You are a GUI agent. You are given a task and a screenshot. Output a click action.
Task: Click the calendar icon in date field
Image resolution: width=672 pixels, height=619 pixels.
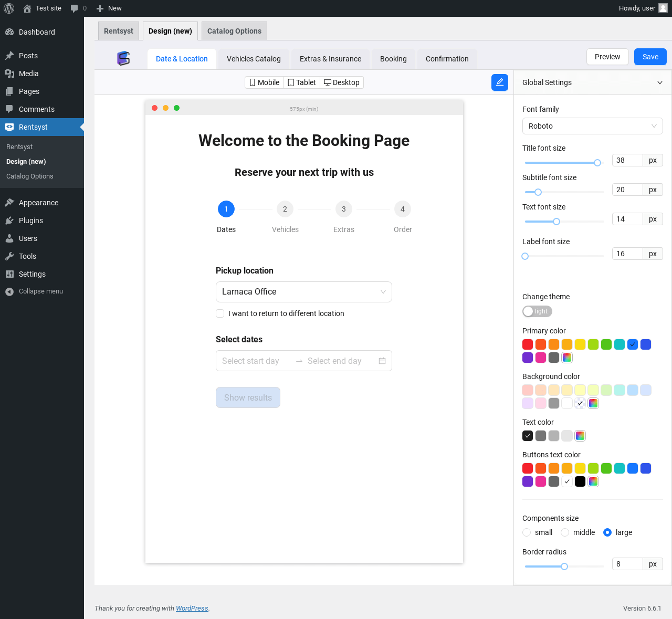pyautogui.click(x=382, y=361)
